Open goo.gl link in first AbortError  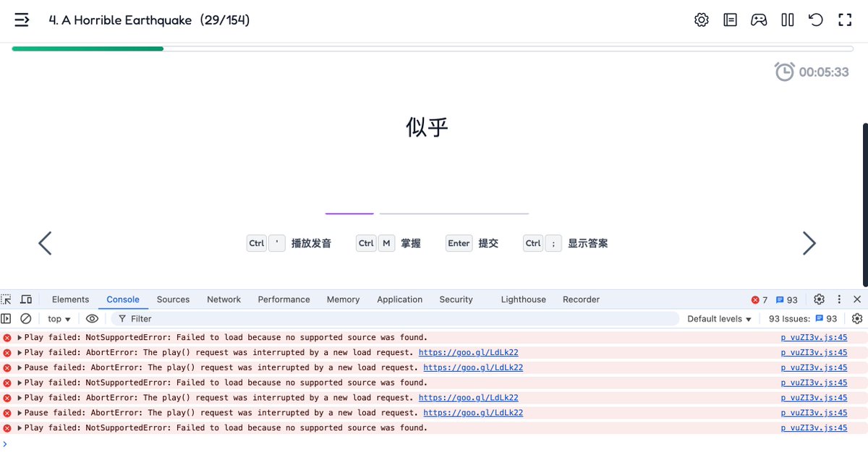(x=469, y=353)
